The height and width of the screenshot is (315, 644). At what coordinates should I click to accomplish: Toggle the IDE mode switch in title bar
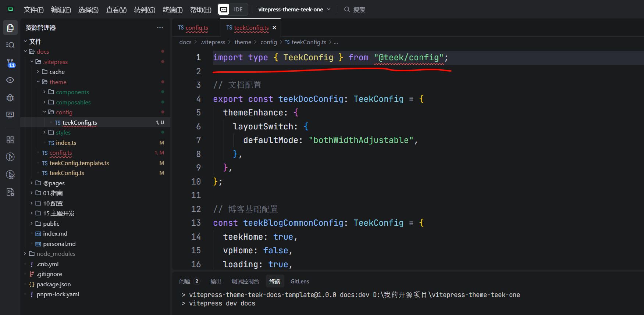pos(232,10)
